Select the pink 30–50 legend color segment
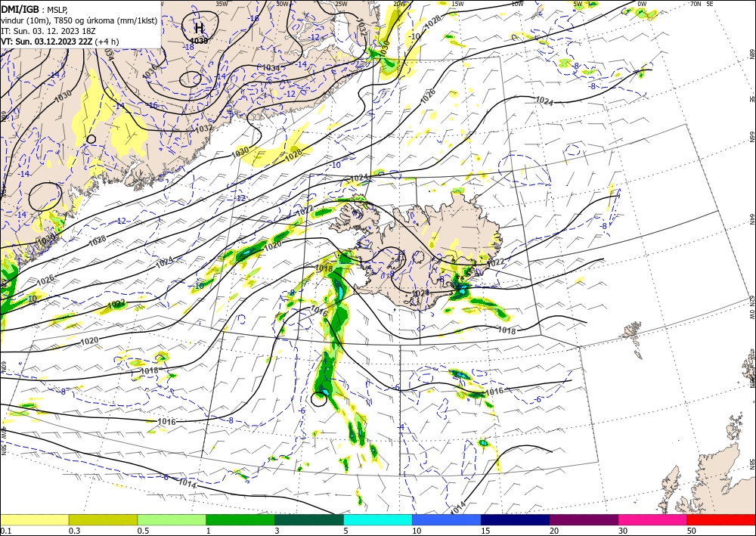 (653, 519)
